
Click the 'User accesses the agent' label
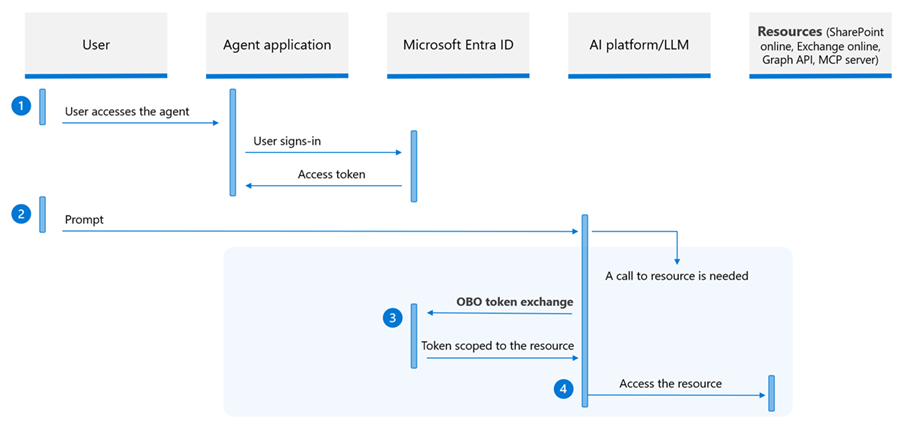click(127, 111)
